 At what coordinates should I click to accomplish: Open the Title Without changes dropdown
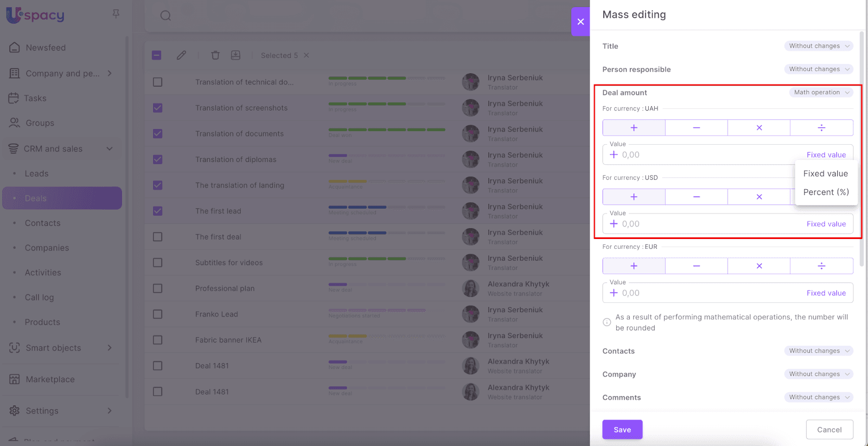pos(818,46)
